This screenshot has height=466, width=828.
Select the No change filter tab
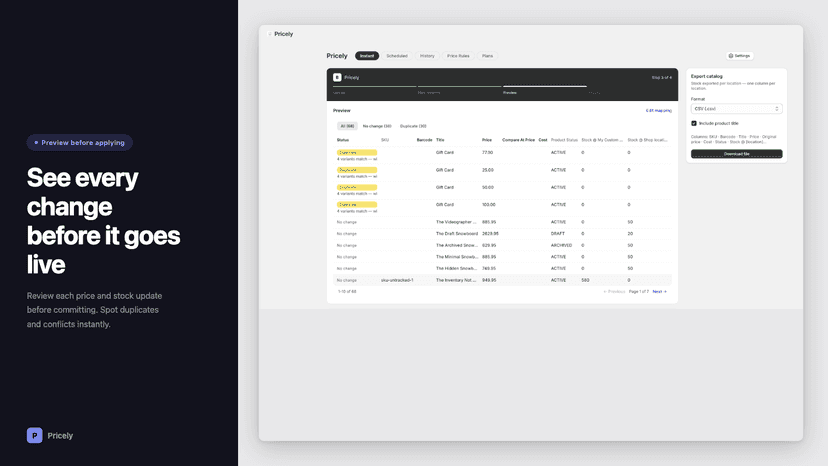pyautogui.click(x=377, y=126)
